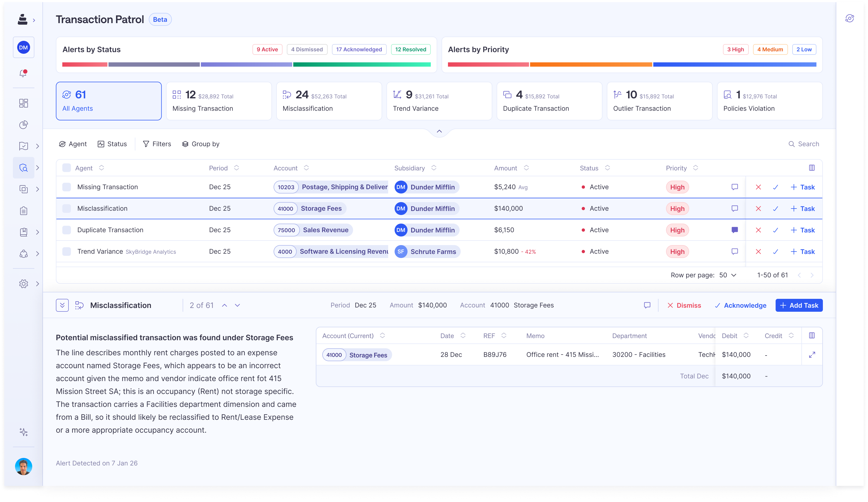Open the comment icon on the Misclassification row

pos(735,208)
